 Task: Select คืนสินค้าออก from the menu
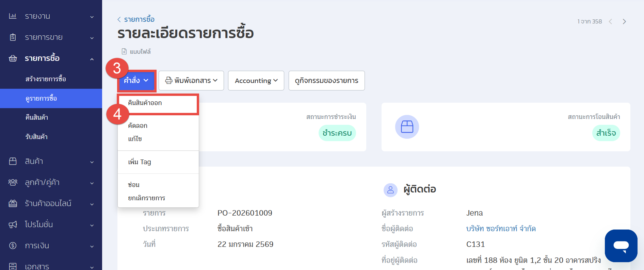pos(145,103)
